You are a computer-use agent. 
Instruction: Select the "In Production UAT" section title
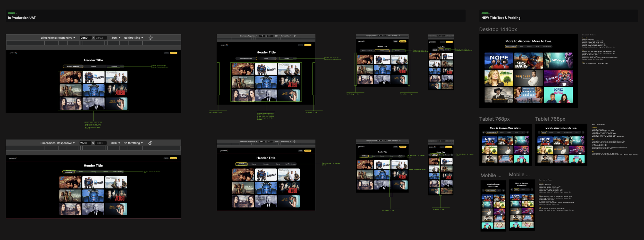pyautogui.click(x=22, y=18)
